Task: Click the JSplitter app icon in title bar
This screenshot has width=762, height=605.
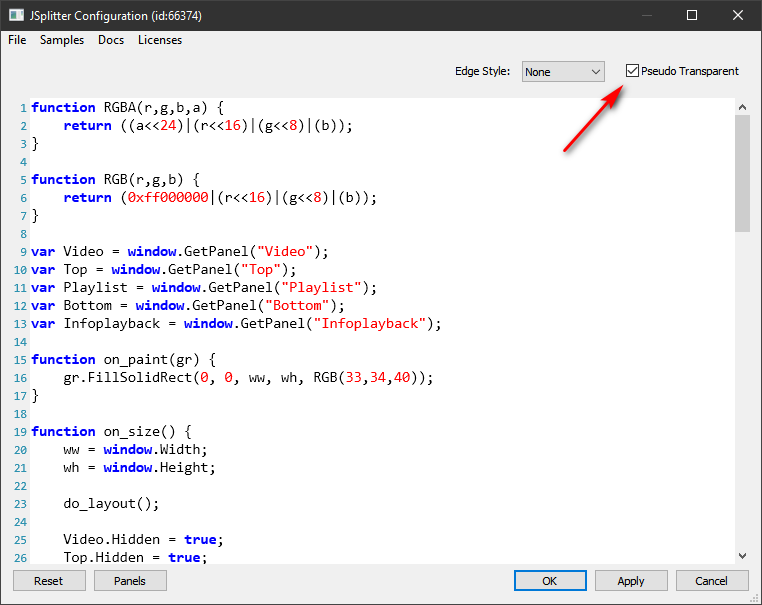Action: [x=17, y=15]
